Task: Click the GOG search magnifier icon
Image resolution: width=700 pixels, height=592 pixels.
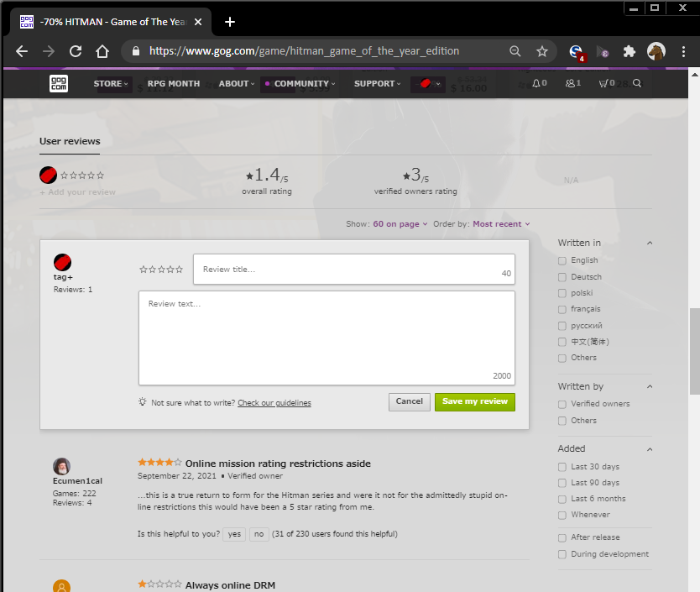Action: pyautogui.click(x=637, y=83)
